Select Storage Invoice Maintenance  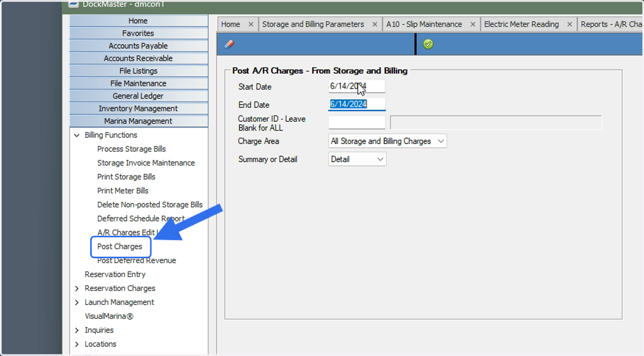tap(146, 163)
